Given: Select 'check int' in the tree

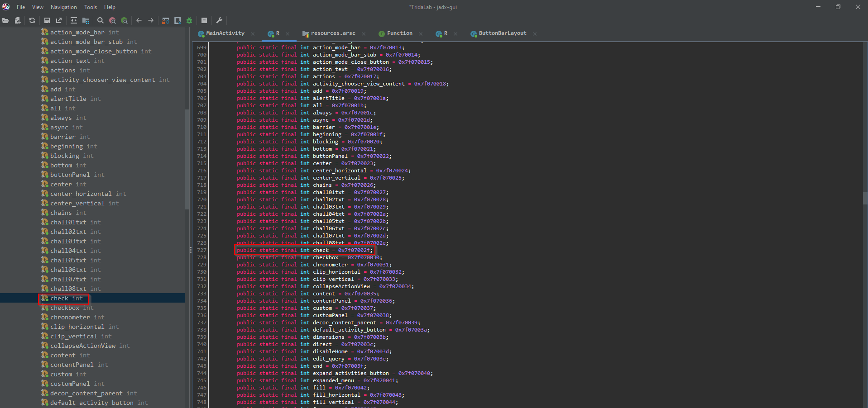Looking at the screenshot, I should (67, 298).
